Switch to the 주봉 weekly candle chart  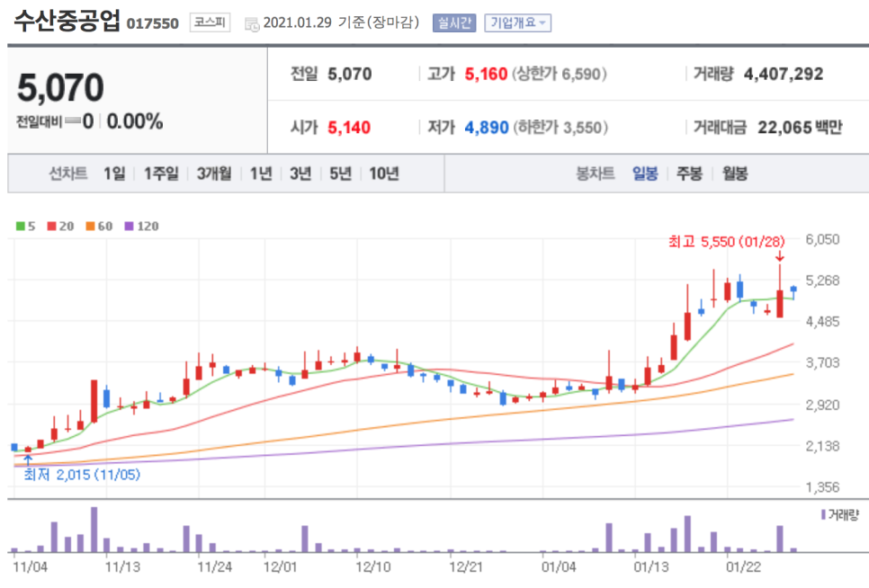(x=689, y=174)
